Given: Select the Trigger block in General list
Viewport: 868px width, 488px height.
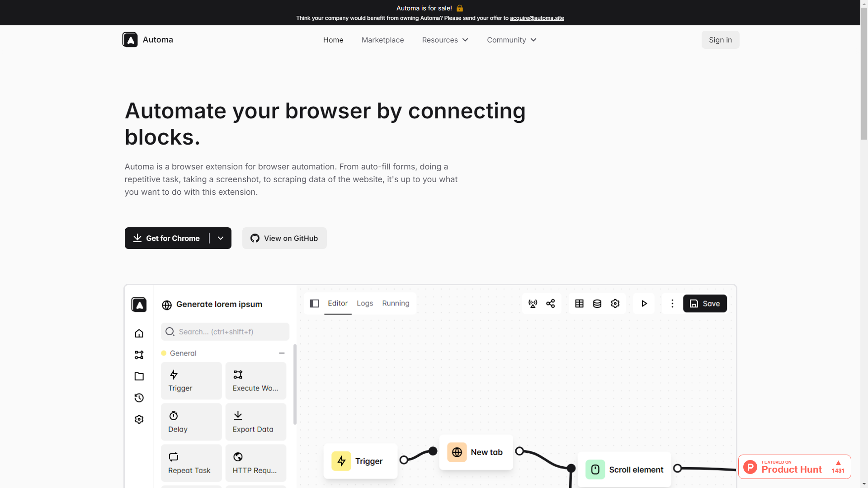Looking at the screenshot, I should click(x=192, y=381).
